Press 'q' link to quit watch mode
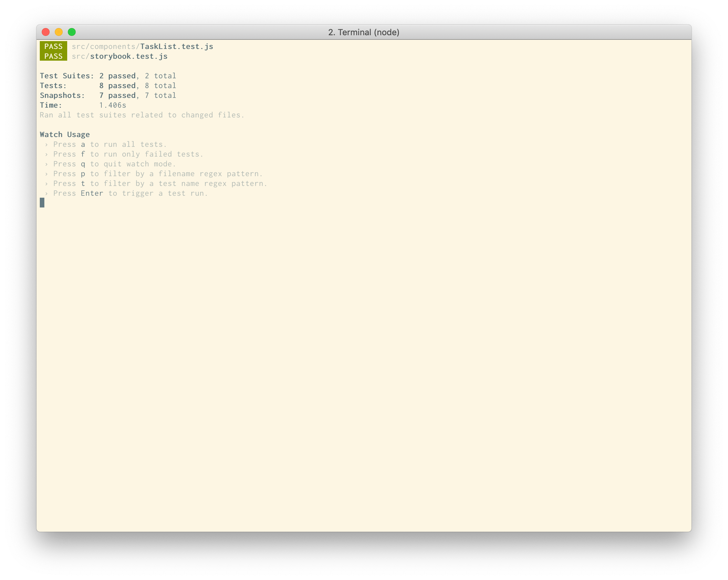728x580 pixels. [x=83, y=164]
